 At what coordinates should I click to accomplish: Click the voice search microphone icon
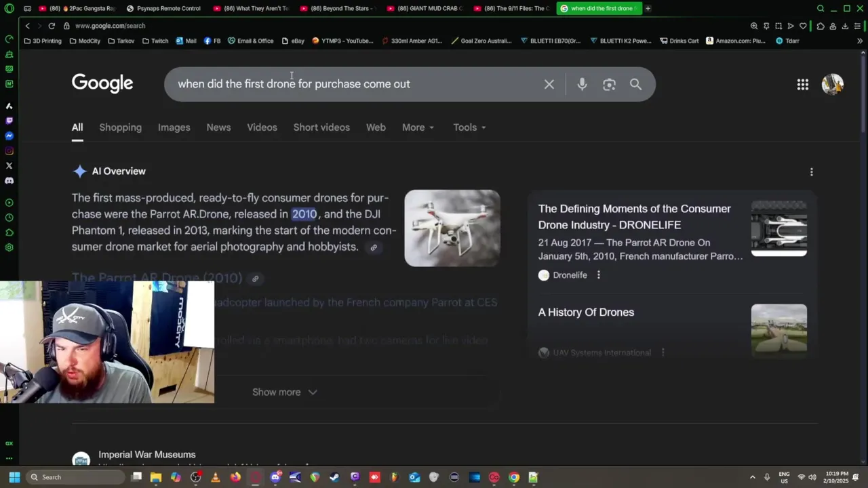[x=582, y=84]
